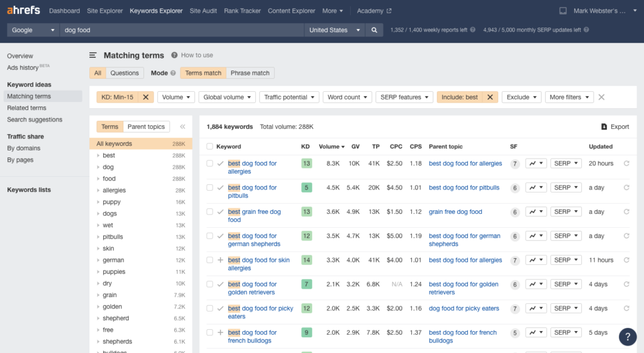
Task: Refresh the best dog food for allergies row
Action: pos(626,164)
